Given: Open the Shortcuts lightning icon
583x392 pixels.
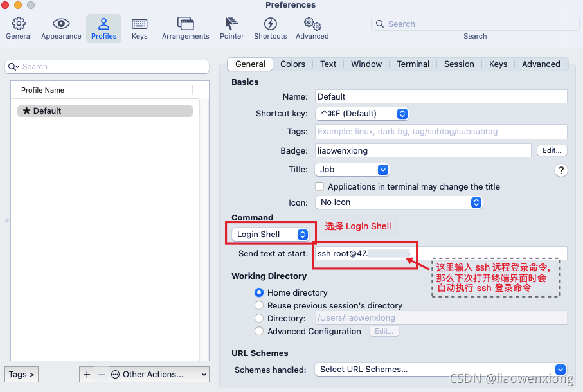Looking at the screenshot, I should pos(271,24).
